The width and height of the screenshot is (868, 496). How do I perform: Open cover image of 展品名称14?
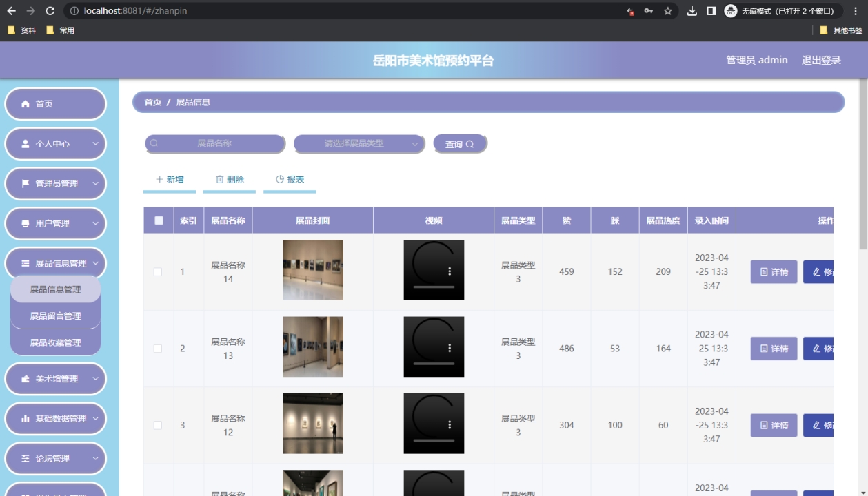[313, 270]
